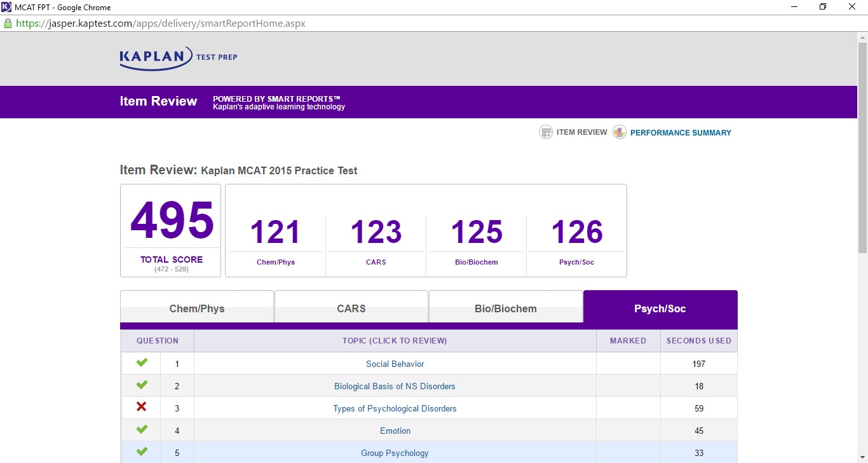Click the 197 seconds used cell
Image resolution: width=868 pixels, height=463 pixels.
(699, 364)
